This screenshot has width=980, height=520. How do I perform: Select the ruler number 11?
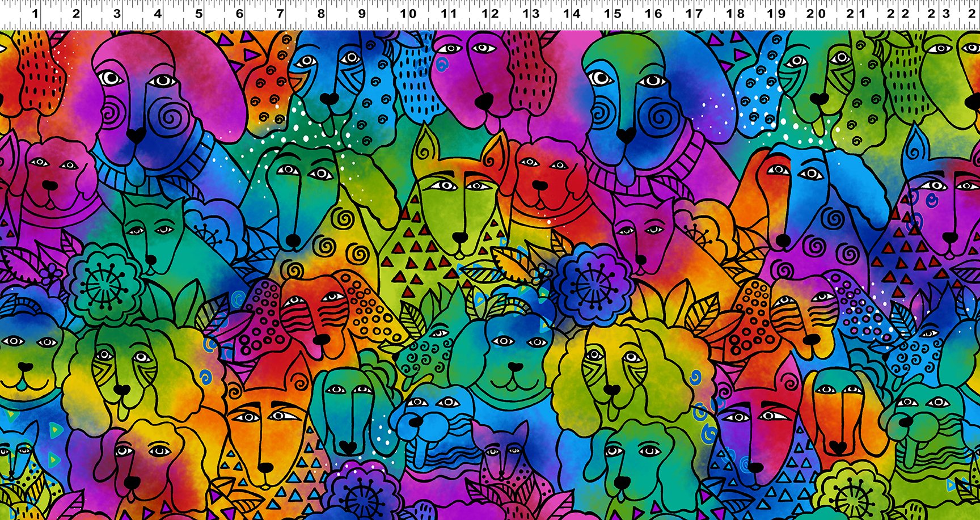coord(449,14)
